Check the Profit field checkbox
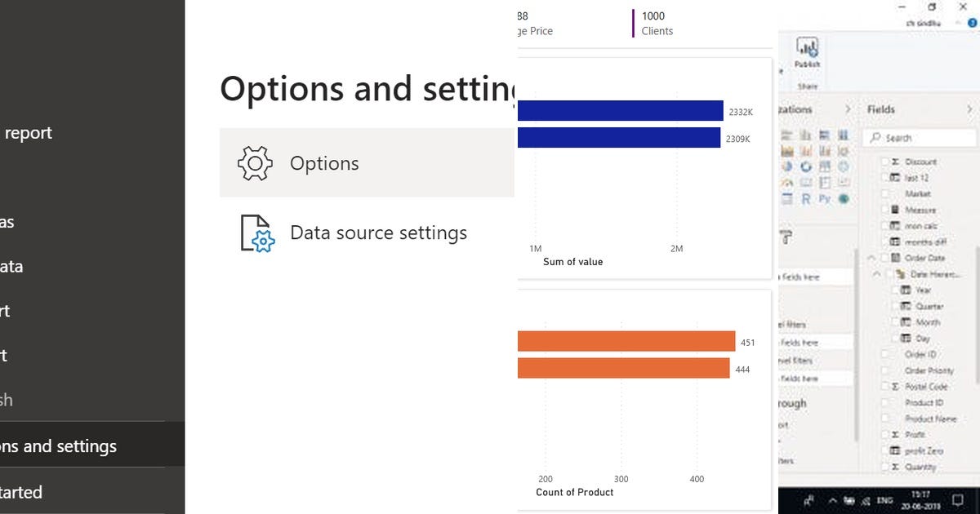This screenshot has height=514, width=980. coord(887,434)
